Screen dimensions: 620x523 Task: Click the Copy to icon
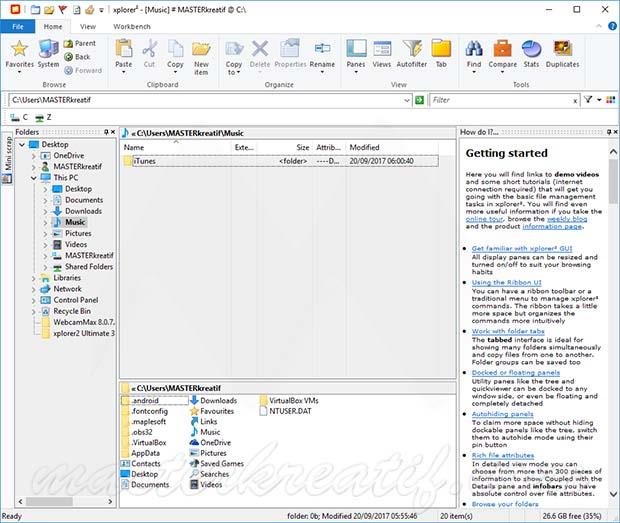point(234,49)
